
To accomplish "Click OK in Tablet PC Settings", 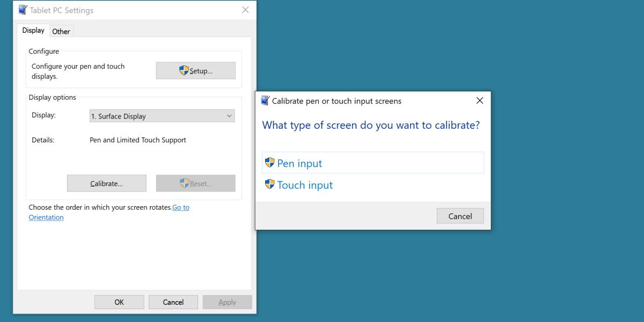I will tap(119, 302).
